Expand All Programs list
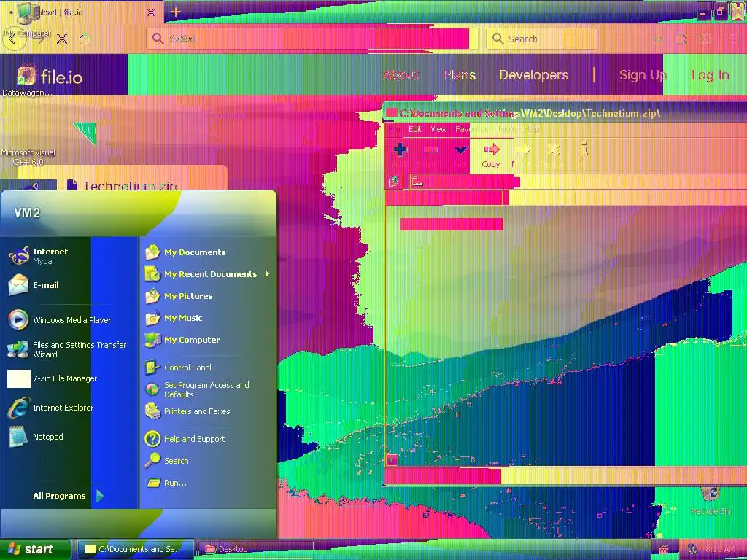 coord(68,496)
